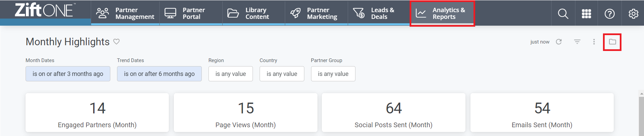Image resolution: width=644 pixels, height=136 pixels.
Task: Select the Analytics & Reports tab
Action: [x=442, y=13]
